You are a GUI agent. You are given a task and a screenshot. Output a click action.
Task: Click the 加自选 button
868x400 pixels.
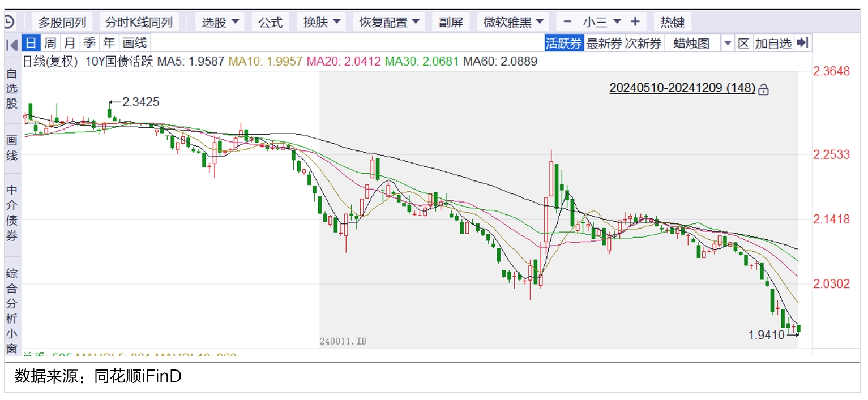[773, 43]
